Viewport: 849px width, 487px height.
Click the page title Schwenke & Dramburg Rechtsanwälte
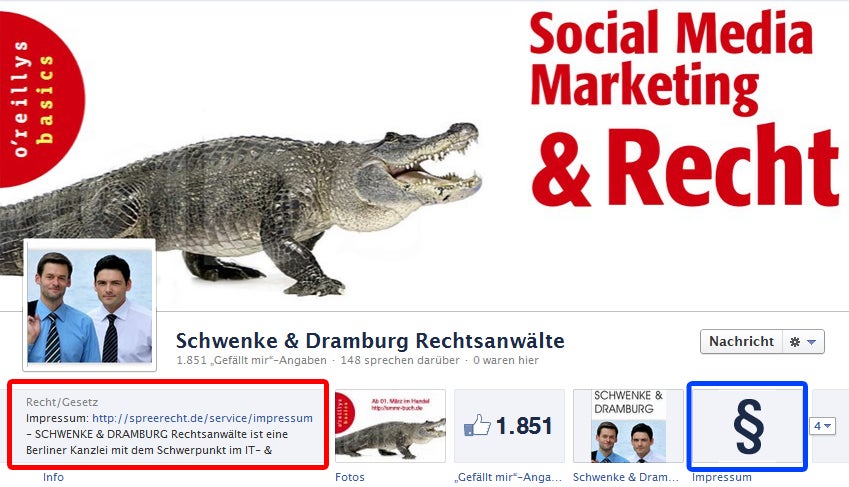click(x=370, y=341)
